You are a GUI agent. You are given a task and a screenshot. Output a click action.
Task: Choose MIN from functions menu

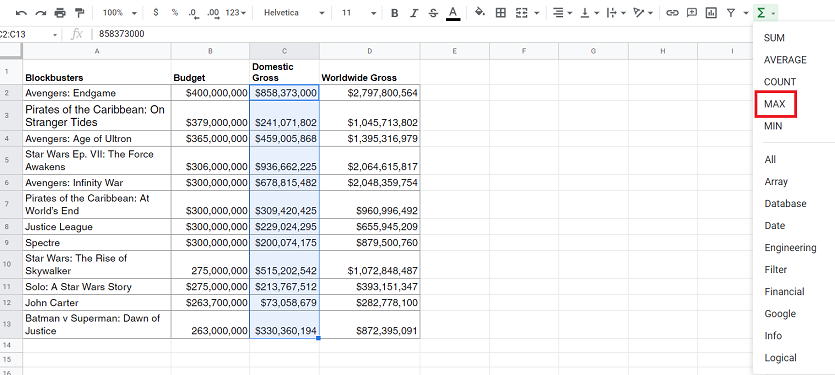pos(773,126)
